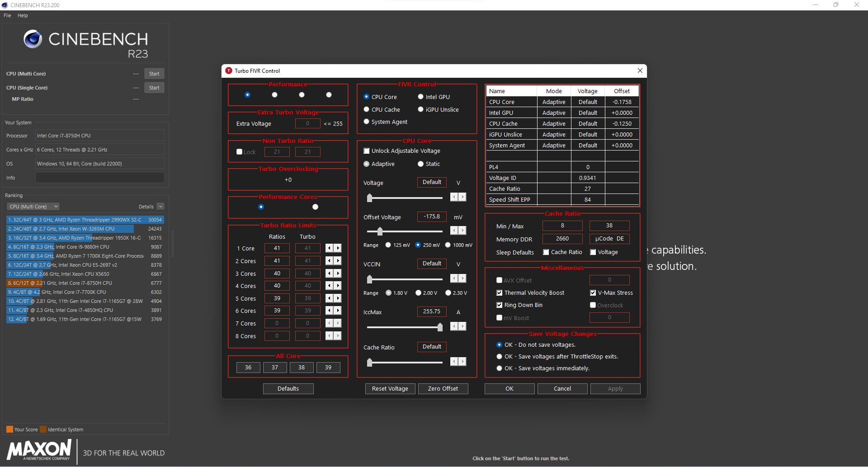Toggle Ring Down Bin checkbox
The height and width of the screenshot is (467, 868).
coord(500,305)
